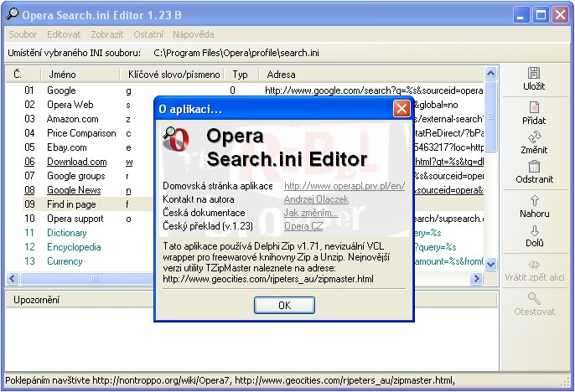This screenshot has height=392, width=575.
Task: Click the Klíčové slovo/písmeno column header
Action: [172, 75]
